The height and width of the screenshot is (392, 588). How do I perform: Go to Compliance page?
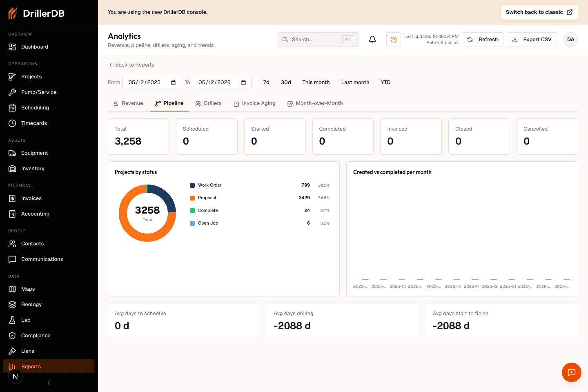49,336
